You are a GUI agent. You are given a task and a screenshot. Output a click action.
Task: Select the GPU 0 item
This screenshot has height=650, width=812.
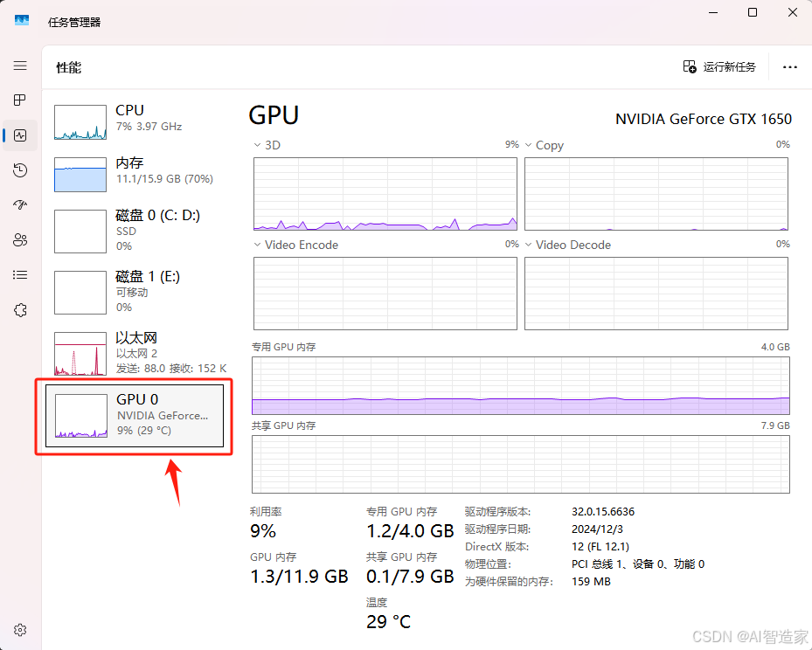tap(135, 416)
